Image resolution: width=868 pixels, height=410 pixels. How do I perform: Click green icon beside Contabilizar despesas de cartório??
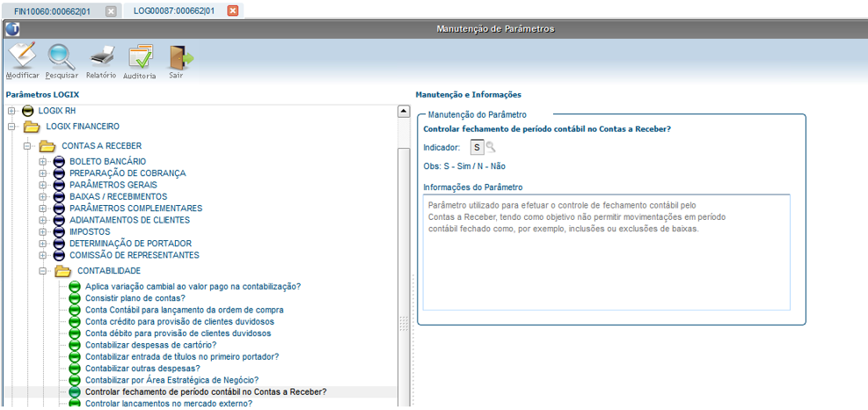(75, 345)
